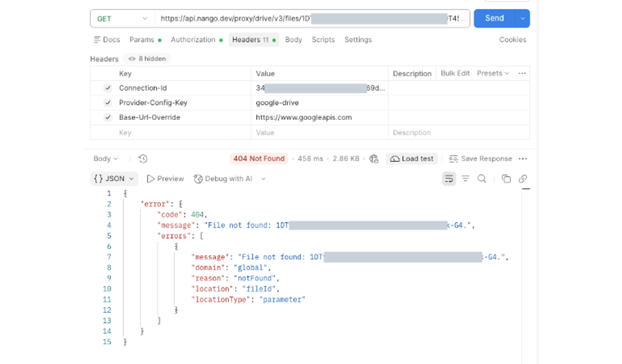Switch to the Params tab
The image size is (622, 364).
coord(146,40)
